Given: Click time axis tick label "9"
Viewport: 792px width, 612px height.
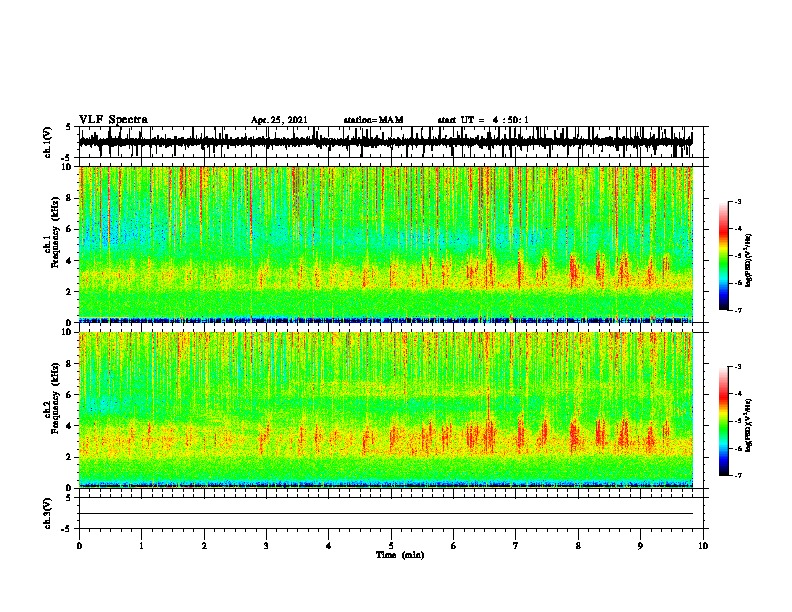Looking at the screenshot, I should tap(640, 546).
